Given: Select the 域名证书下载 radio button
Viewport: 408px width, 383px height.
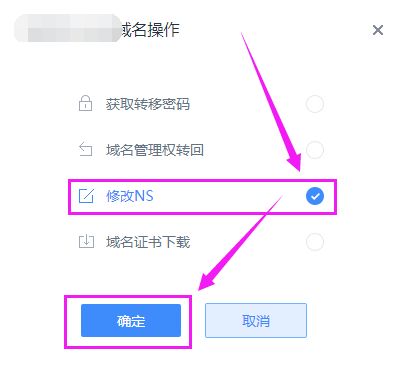Looking at the screenshot, I should pyautogui.click(x=315, y=242).
